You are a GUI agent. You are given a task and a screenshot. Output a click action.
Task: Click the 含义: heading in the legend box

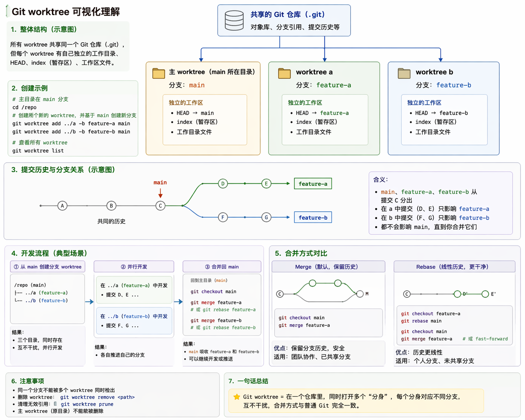380,179
